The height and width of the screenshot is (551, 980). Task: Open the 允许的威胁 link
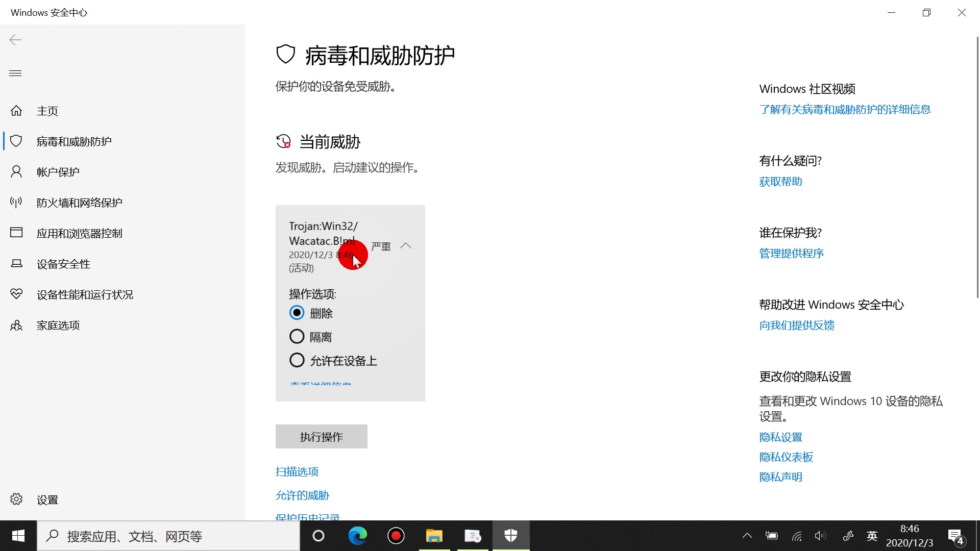[303, 495]
